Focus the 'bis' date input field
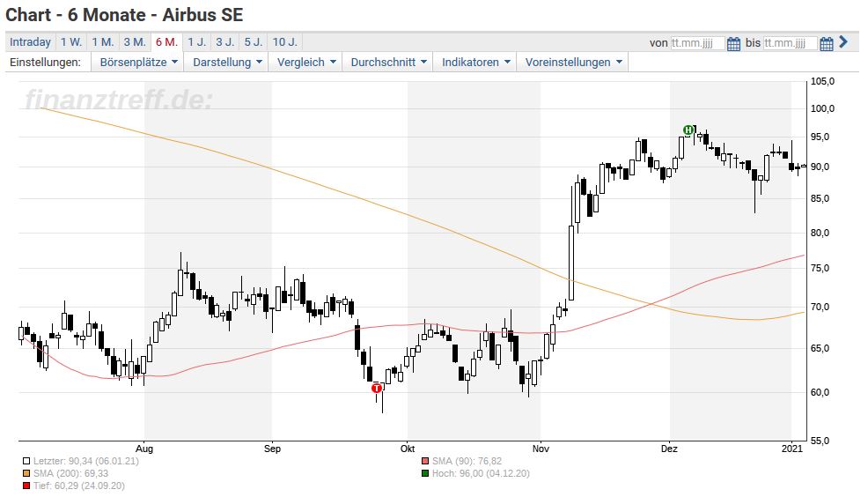868x497 pixels. 790,43
